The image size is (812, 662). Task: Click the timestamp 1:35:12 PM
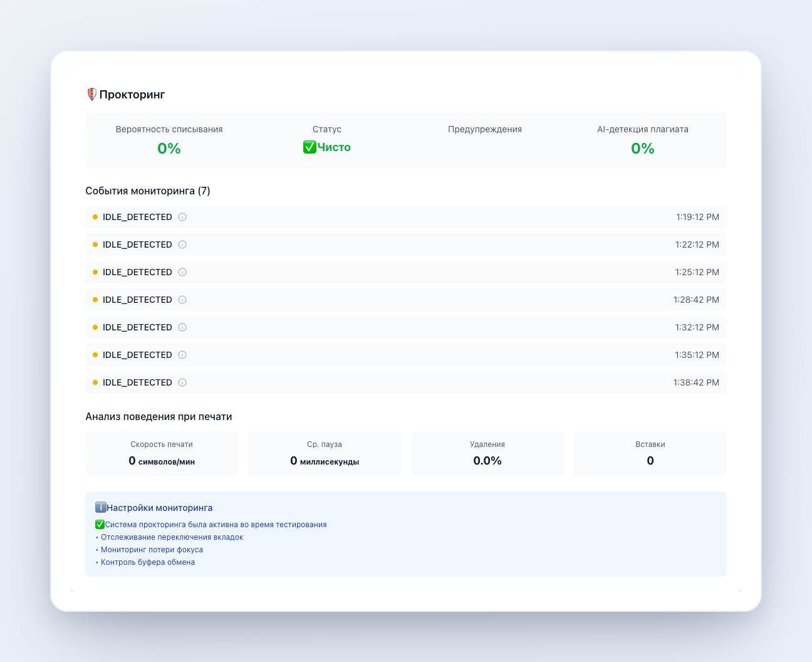pyautogui.click(x=697, y=355)
